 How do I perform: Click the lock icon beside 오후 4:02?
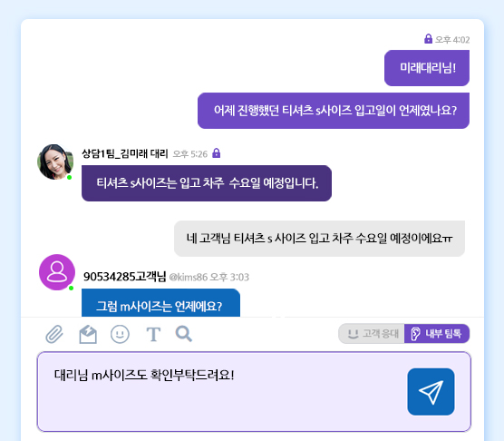428,39
